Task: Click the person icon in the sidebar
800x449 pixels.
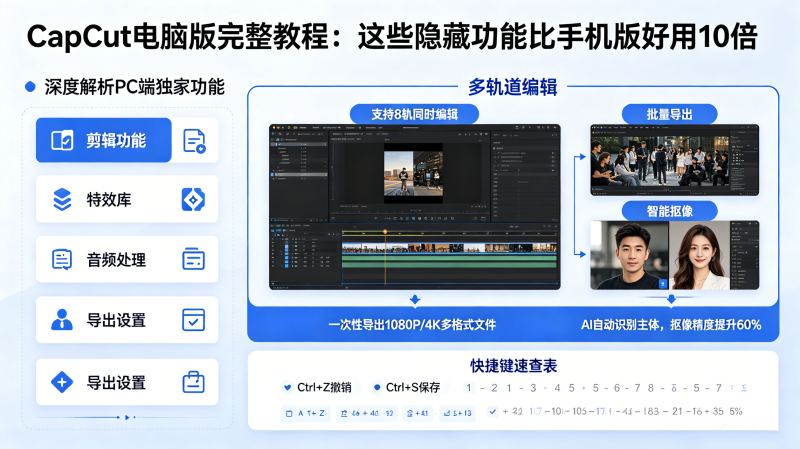Action: (62, 320)
